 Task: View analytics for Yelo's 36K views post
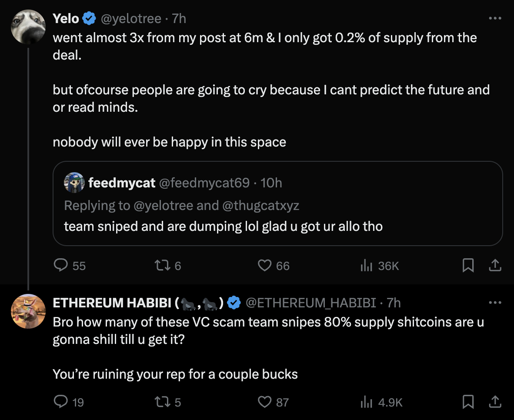(364, 265)
